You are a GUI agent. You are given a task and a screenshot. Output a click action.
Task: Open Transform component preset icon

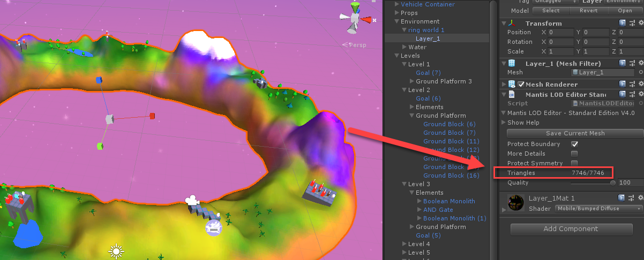click(632, 23)
